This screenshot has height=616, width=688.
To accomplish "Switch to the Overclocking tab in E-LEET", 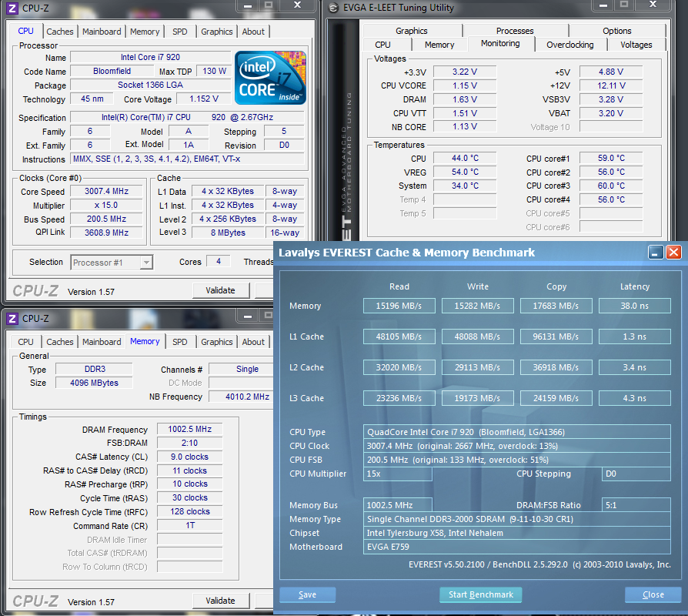I will (x=570, y=45).
